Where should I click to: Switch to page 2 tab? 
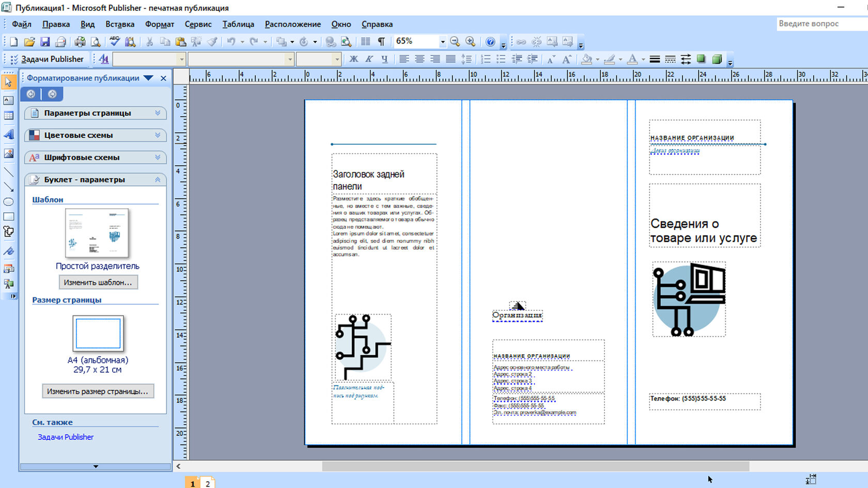point(208,483)
